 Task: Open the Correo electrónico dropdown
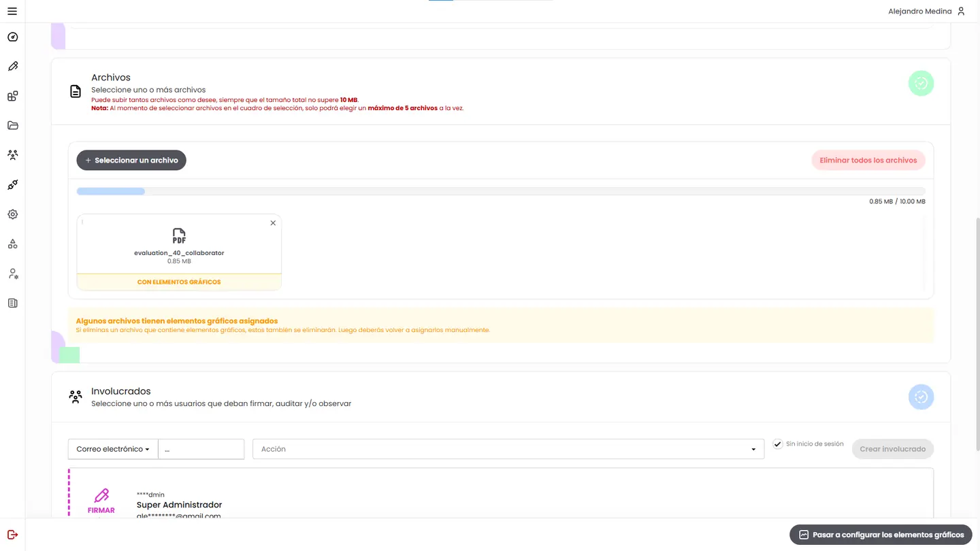(x=113, y=449)
